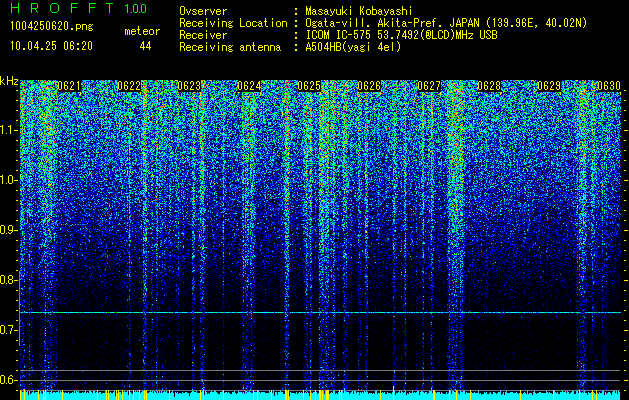Click the 0625 time marker label
The height and width of the screenshot is (400, 629).
[x=309, y=86]
